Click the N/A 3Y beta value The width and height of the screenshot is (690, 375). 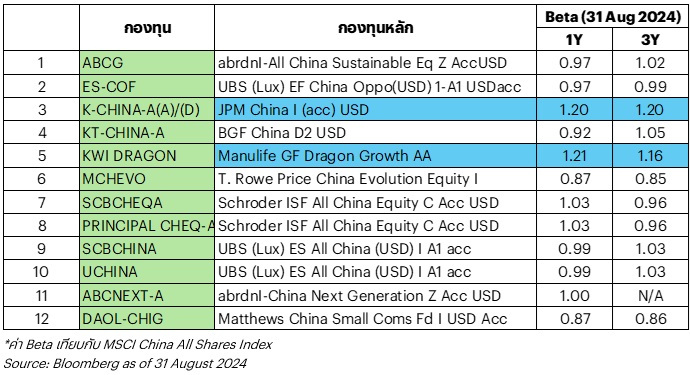[x=650, y=295]
